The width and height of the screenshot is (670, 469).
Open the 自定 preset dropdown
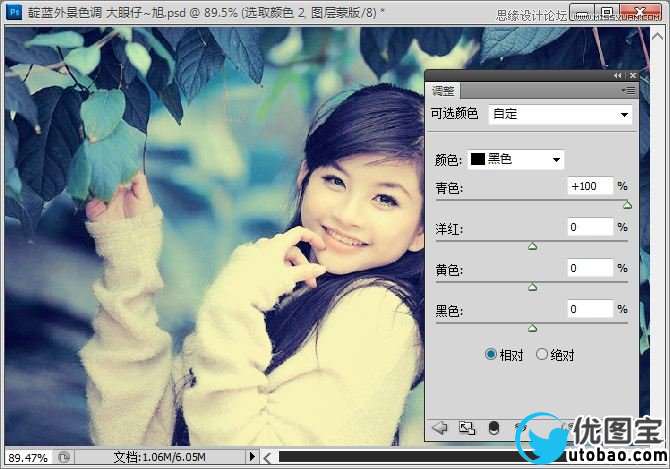[560, 114]
